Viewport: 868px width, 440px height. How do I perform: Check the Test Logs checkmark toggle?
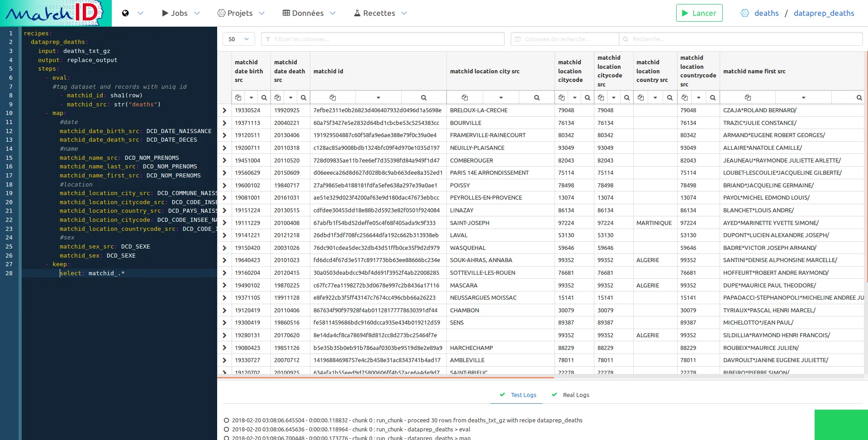pyautogui.click(x=502, y=394)
